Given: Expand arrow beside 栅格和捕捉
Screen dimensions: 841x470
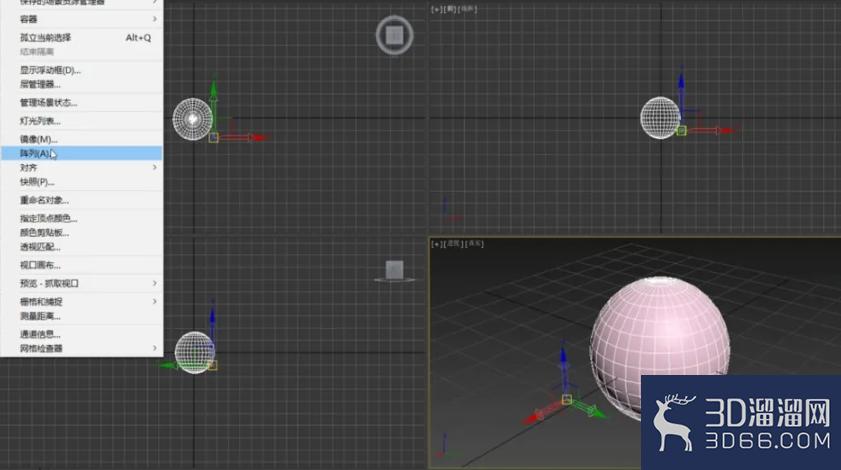Looking at the screenshot, I should coord(154,301).
